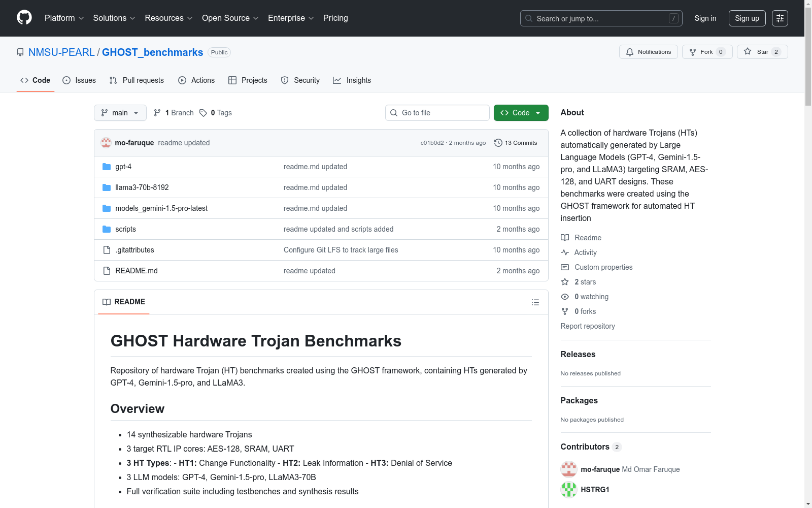Viewport: 812px width, 508px height.
Task: Click the .gitattributes file icon
Action: (x=107, y=250)
